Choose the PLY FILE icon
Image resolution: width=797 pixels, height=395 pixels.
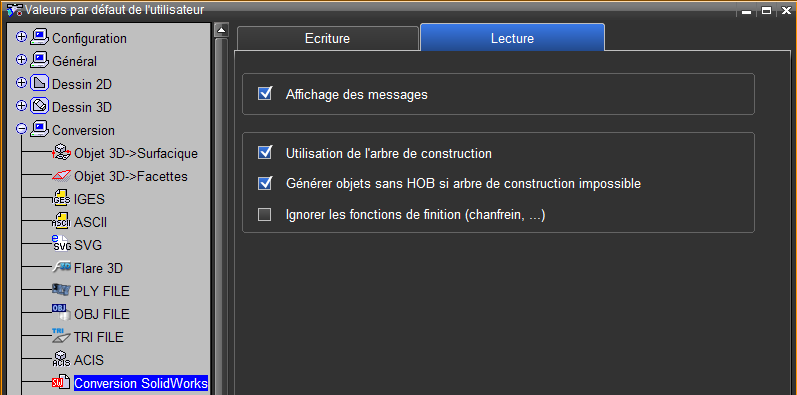[x=61, y=291]
